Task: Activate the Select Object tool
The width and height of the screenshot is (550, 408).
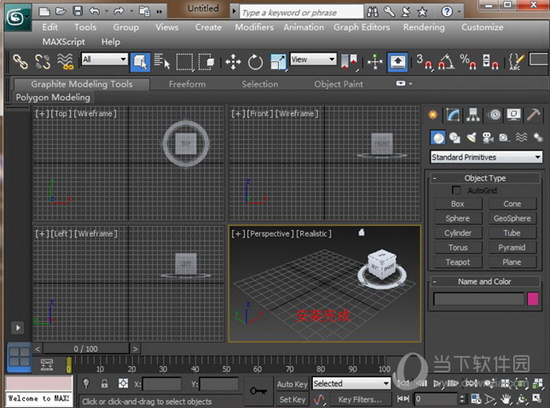Action: (140, 62)
